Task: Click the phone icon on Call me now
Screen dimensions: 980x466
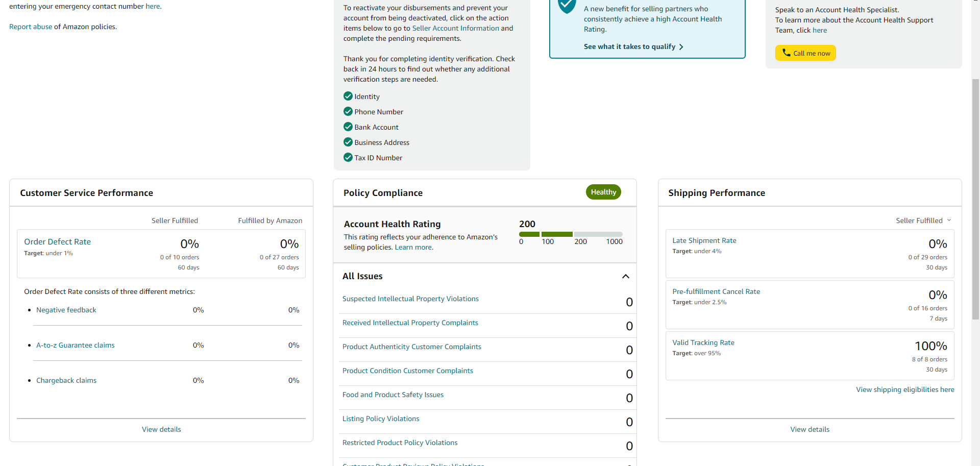Action: tap(786, 53)
